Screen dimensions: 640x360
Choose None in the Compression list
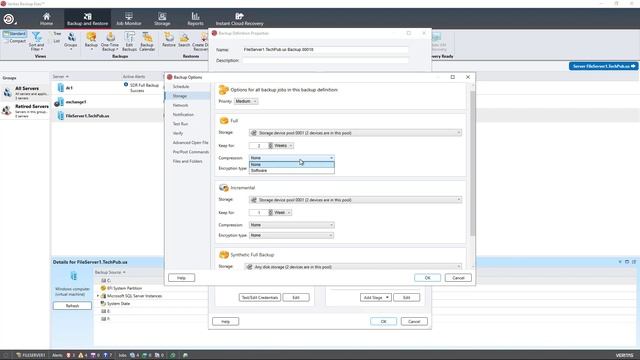(291, 164)
